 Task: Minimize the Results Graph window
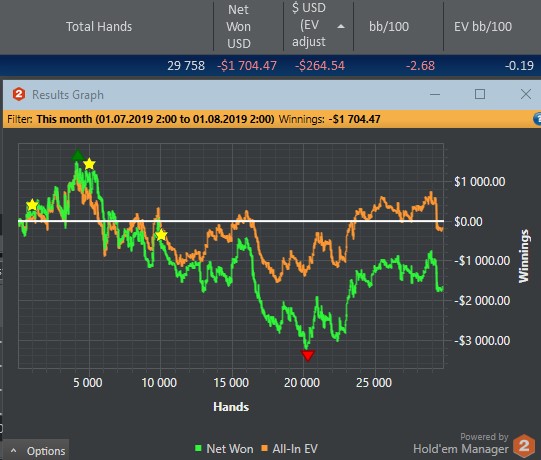[435, 94]
